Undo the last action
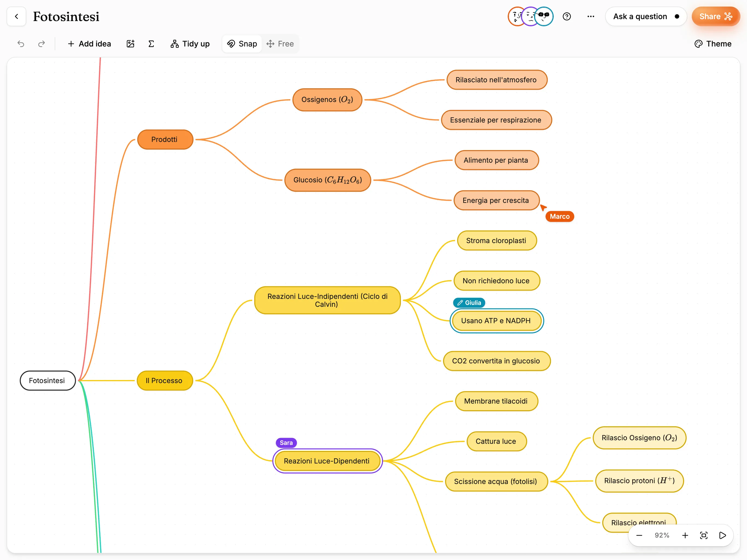Image resolution: width=747 pixels, height=560 pixels. pos(21,44)
